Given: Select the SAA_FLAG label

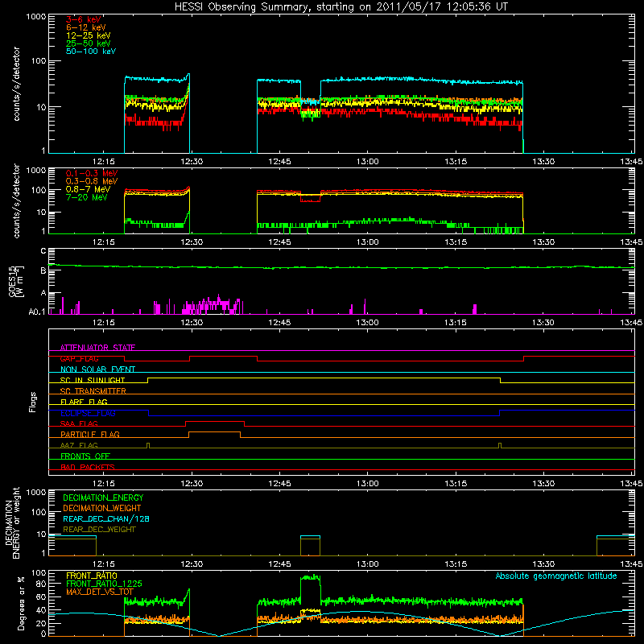Looking at the screenshot, I should point(79,423).
